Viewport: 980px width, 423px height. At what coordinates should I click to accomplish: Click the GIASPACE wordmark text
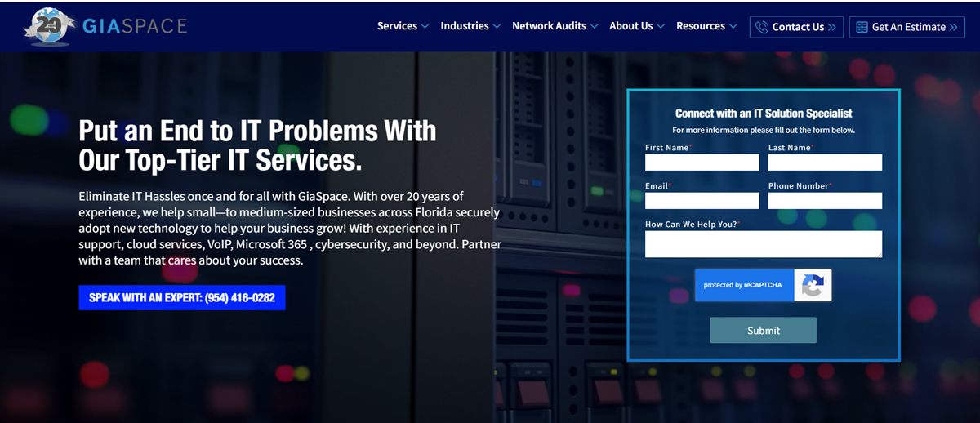(x=135, y=26)
